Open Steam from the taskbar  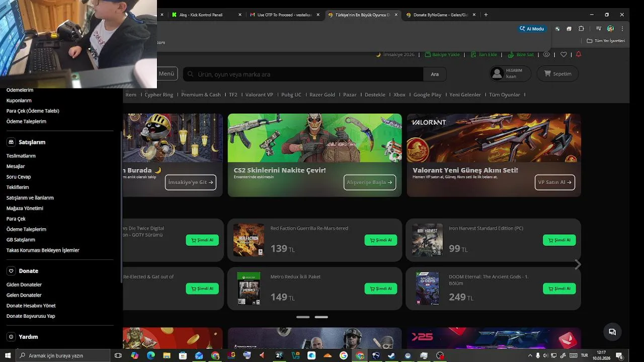pos(391,355)
